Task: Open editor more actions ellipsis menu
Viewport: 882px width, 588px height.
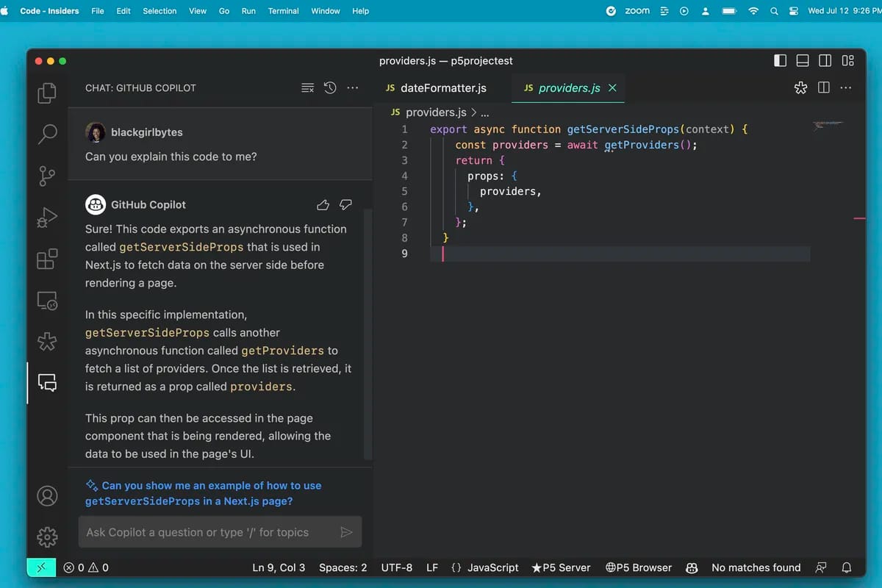Action: click(x=846, y=88)
